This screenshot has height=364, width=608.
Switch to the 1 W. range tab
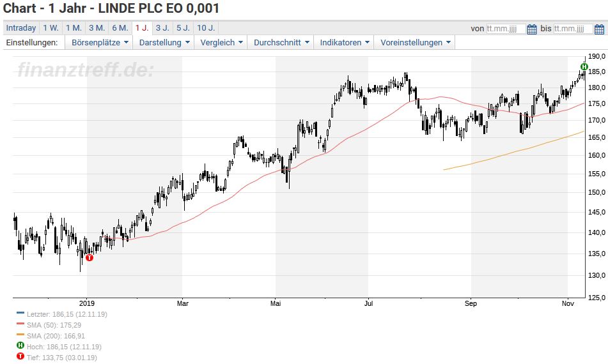(51, 28)
